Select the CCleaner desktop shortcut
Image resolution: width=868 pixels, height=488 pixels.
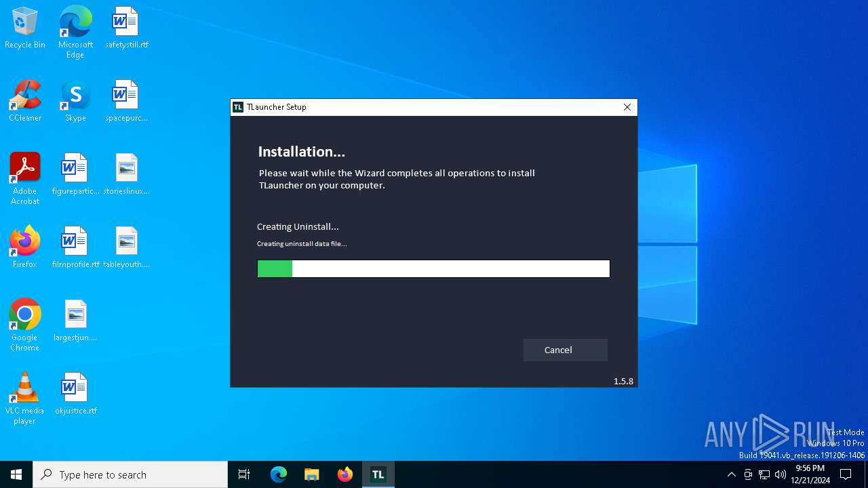25,102
